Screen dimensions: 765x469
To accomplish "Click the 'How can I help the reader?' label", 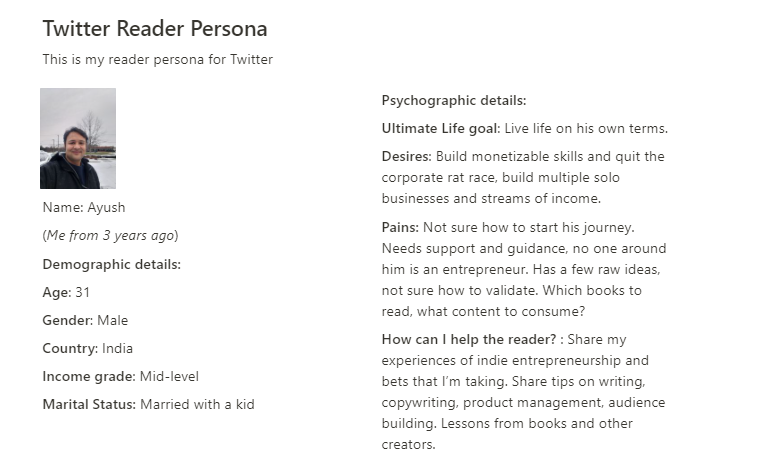I will [469, 340].
